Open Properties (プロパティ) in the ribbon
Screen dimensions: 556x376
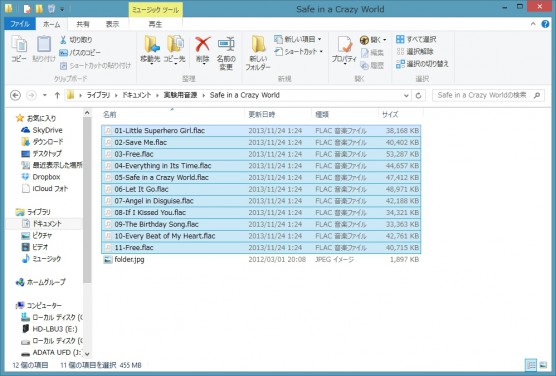pyautogui.click(x=344, y=49)
